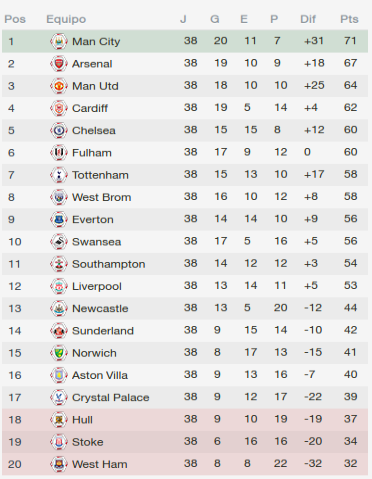Select the Crystal Palace team link
372x479 pixels.
[x=111, y=397]
